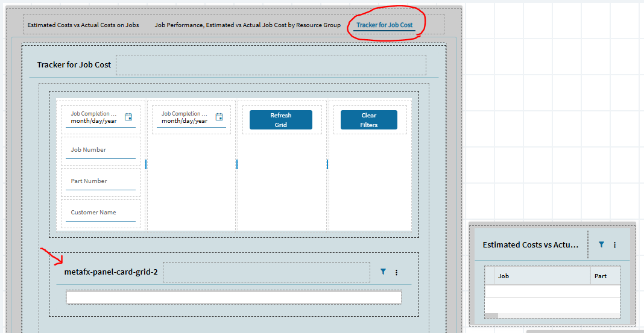Click the empty grid row below metafx-panel-card-grid-2
644x333 pixels.
coord(234,297)
